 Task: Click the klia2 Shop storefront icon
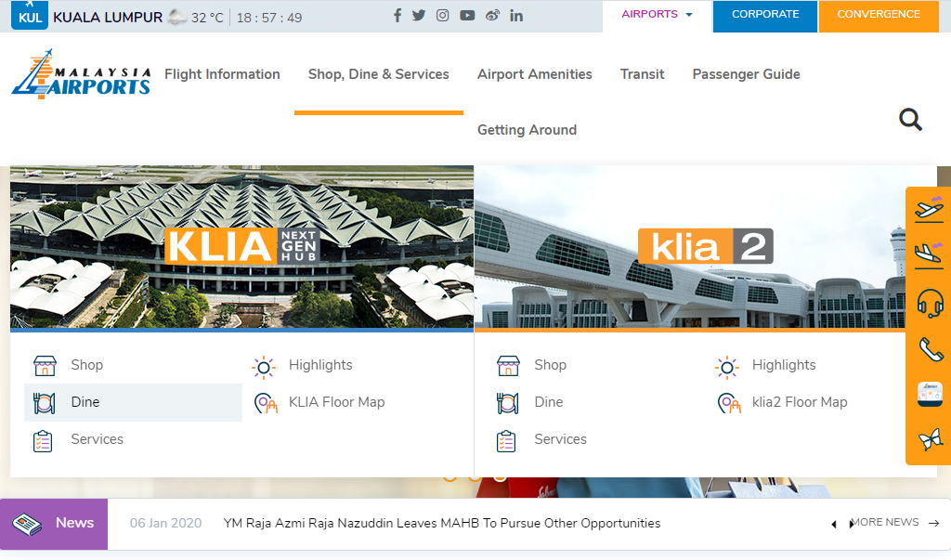[x=508, y=366]
